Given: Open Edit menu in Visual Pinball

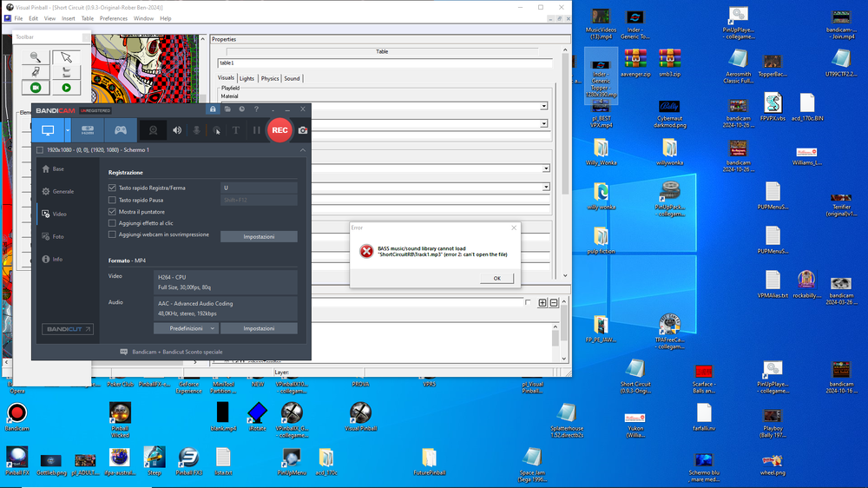Looking at the screenshot, I should pyautogui.click(x=34, y=18).
